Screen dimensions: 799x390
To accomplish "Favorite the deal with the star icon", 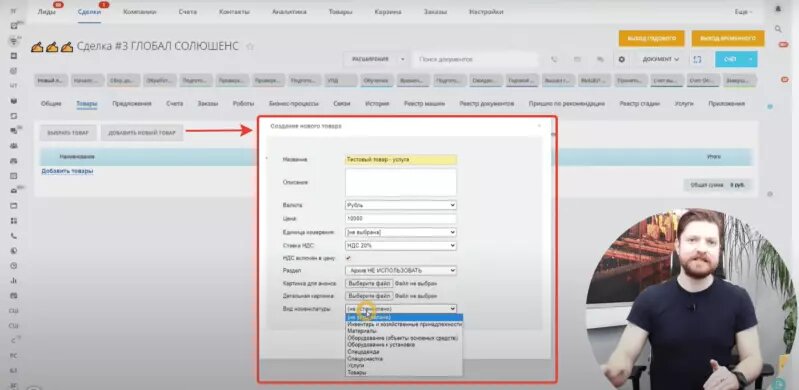I will [250, 46].
